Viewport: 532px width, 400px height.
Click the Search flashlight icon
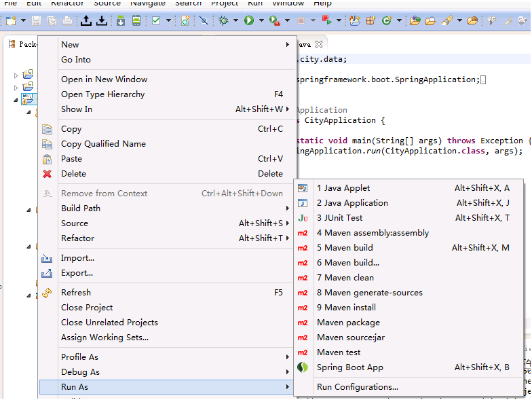click(446, 20)
